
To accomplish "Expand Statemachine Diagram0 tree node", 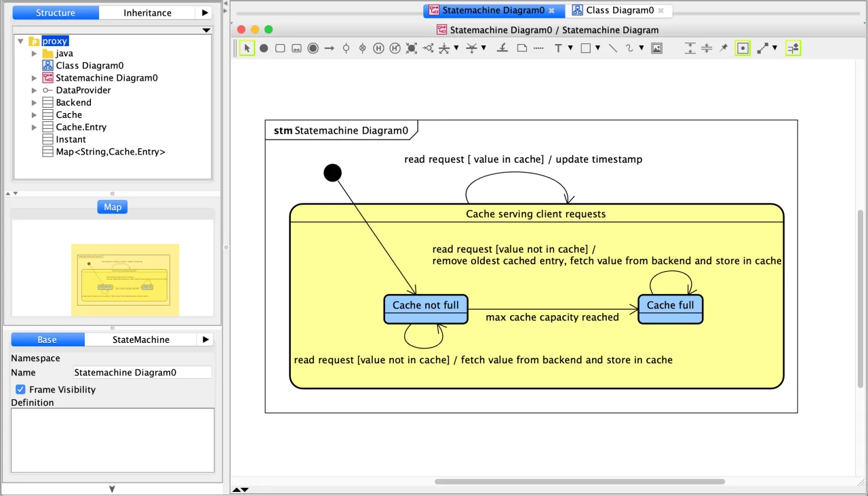I will point(35,78).
